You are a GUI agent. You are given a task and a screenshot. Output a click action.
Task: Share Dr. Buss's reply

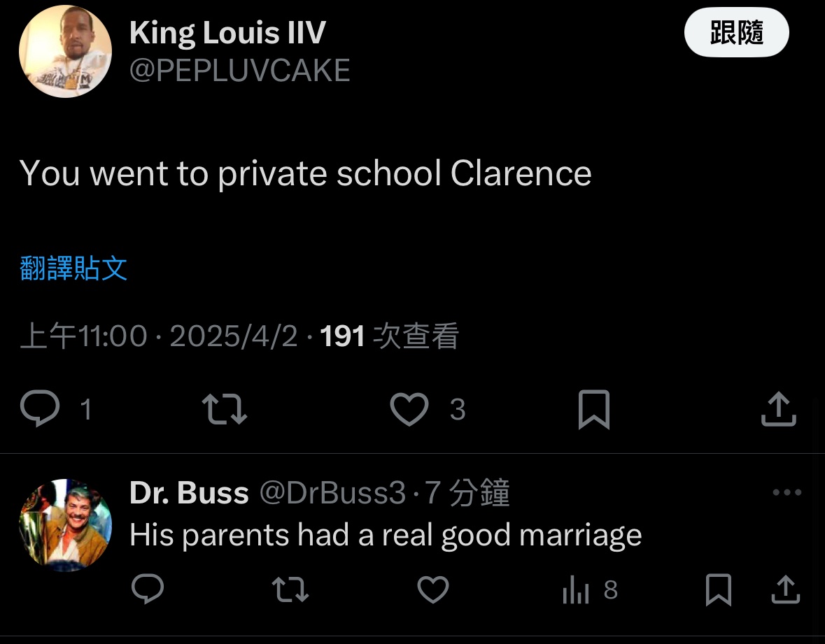pyautogui.click(x=785, y=590)
